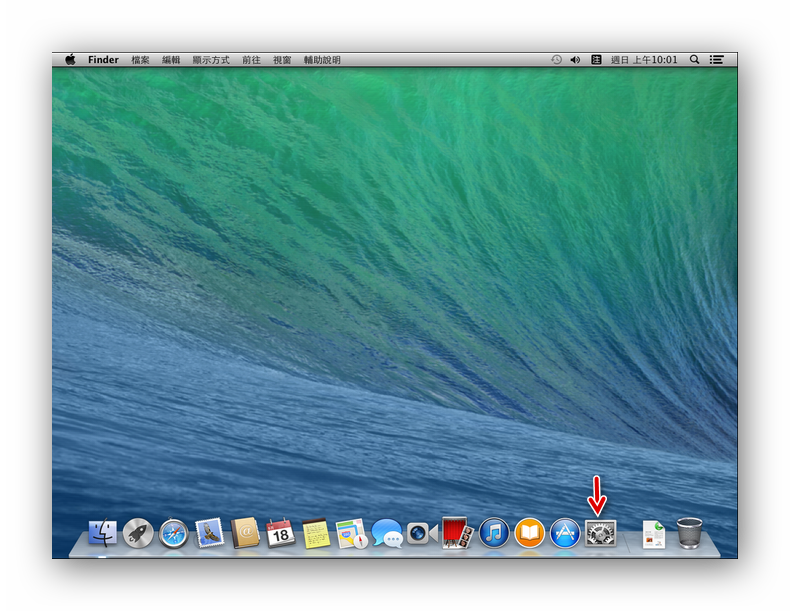Open Safari compass icon in Dock
This screenshot has width=790, height=611.
(x=173, y=533)
